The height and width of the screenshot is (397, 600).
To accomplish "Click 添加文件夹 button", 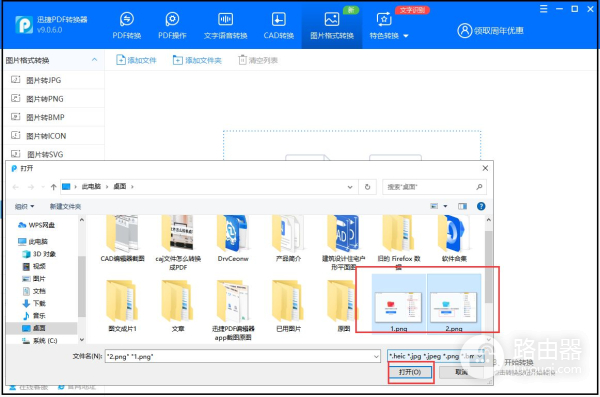I will pos(197,60).
